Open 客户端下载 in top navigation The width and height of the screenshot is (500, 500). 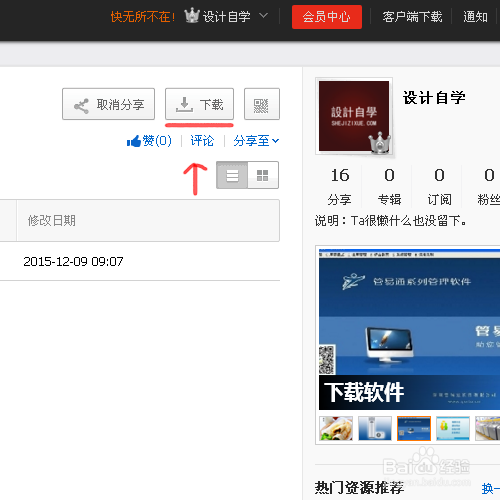tap(412, 17)
